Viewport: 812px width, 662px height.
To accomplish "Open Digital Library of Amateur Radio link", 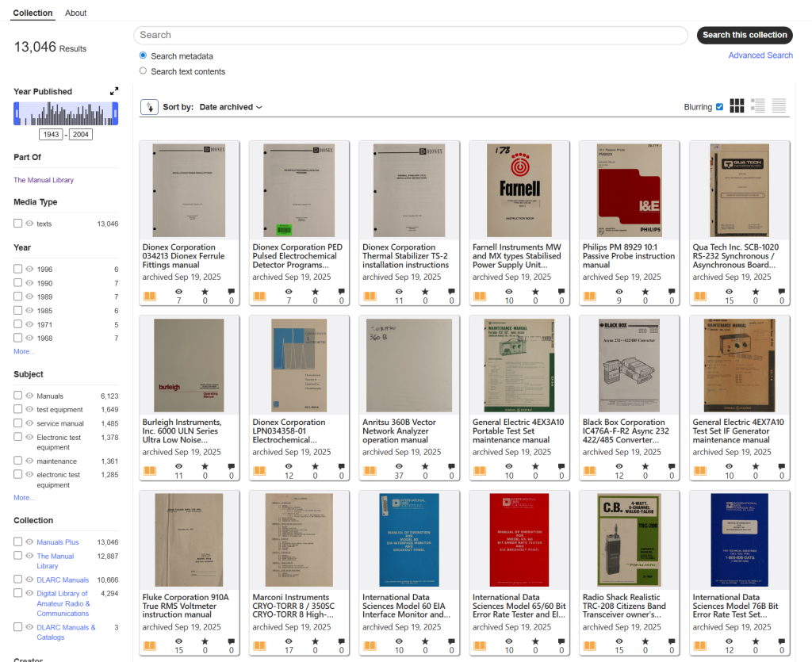I will pos(63,603).
